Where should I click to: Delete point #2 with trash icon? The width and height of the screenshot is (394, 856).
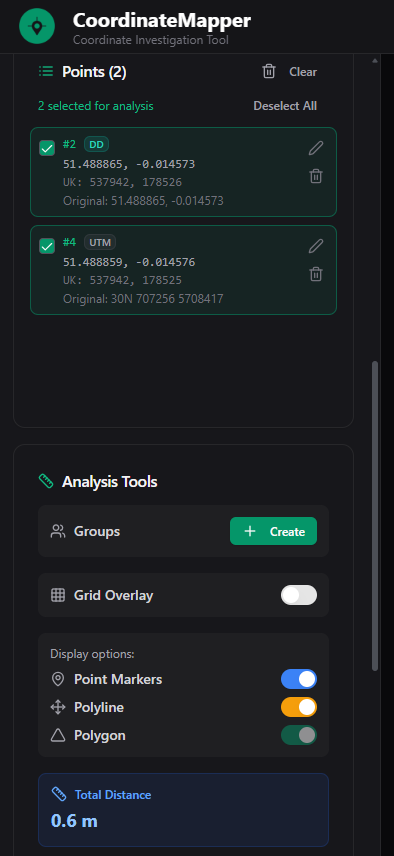click(x=316, y=176)
